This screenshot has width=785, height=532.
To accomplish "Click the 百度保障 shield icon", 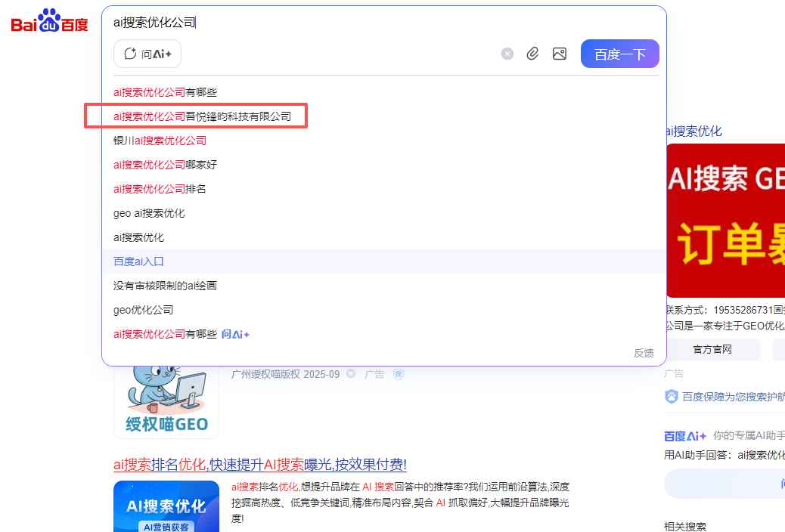I will point(672,397).
